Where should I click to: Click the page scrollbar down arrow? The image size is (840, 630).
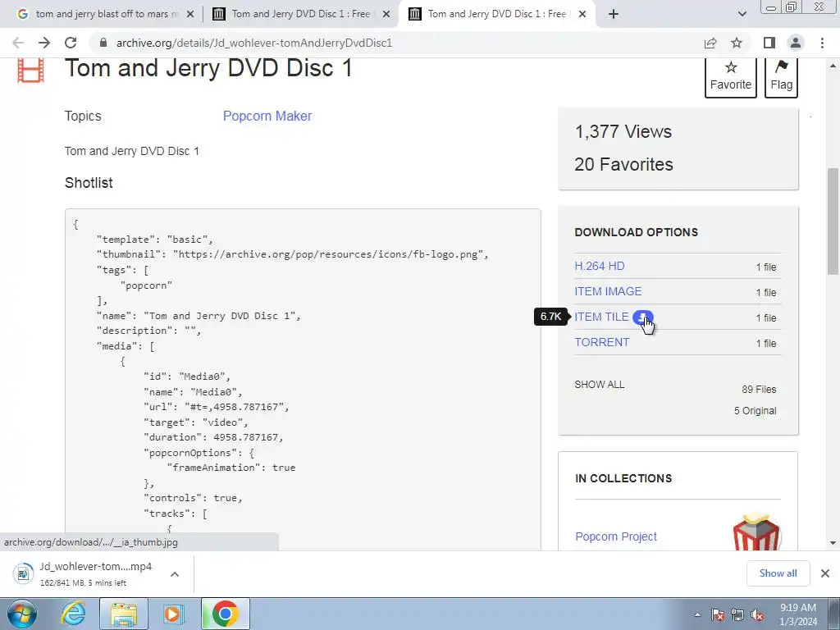(x=833, y=543)
